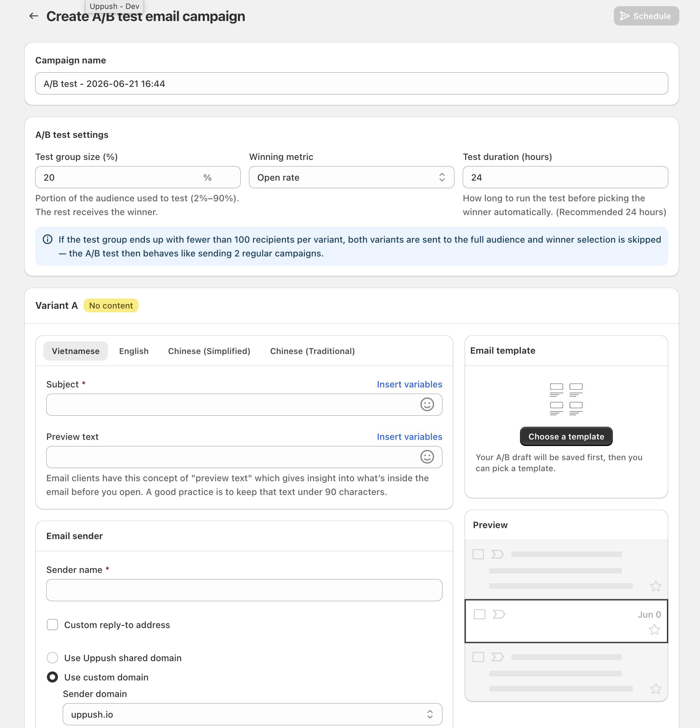
Task: Switch to the Chinese (Traditional) tab
Action: tap(312, 351)
